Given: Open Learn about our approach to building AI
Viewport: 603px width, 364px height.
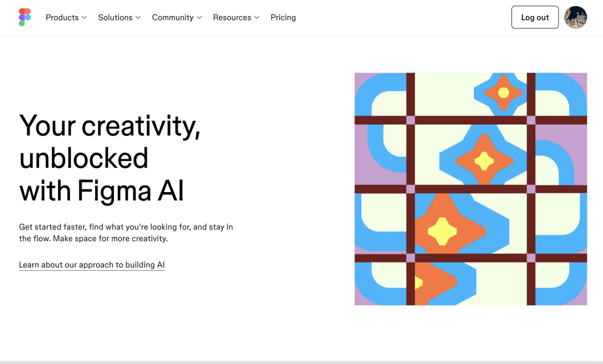Looking at the screenshot, I should pyautogui.click(x=92, y=265).
